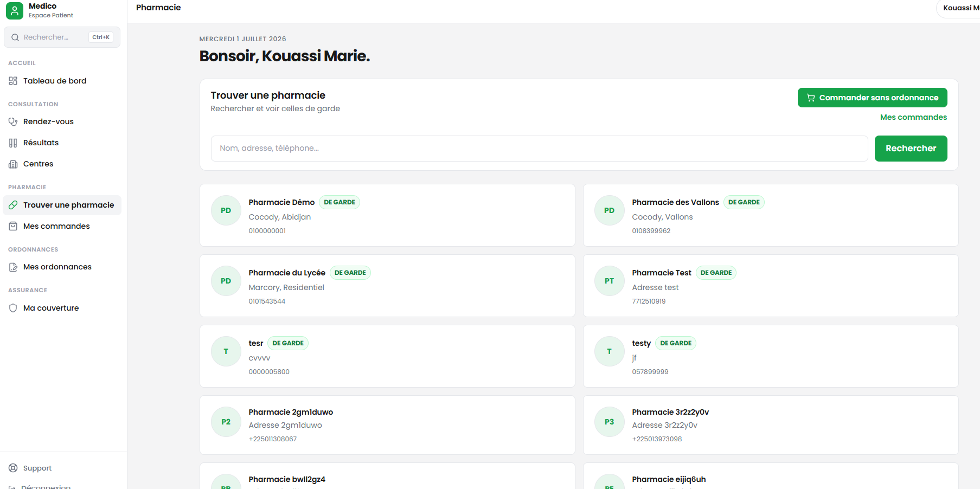Image resolution: width=980 pixels, height=489 pixels.
Task: Open Mes ordonnances from sidebar
Action: [x=62, y=267]
